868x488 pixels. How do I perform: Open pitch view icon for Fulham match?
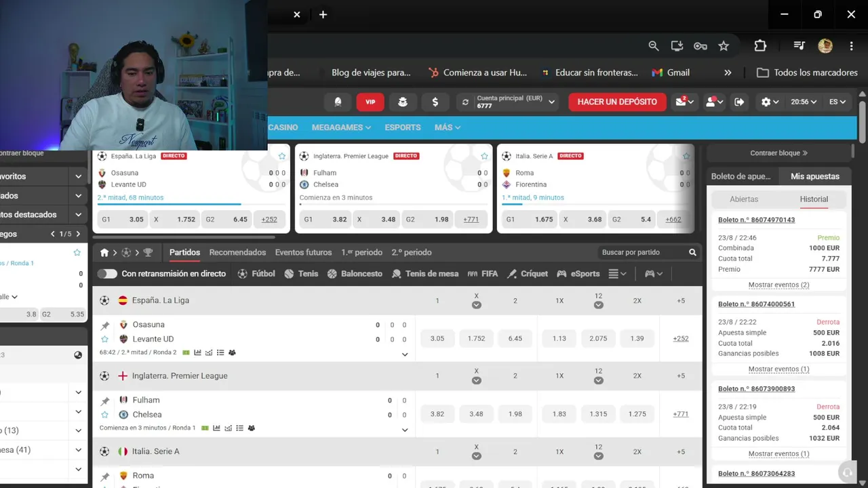[x=205, y=428]
